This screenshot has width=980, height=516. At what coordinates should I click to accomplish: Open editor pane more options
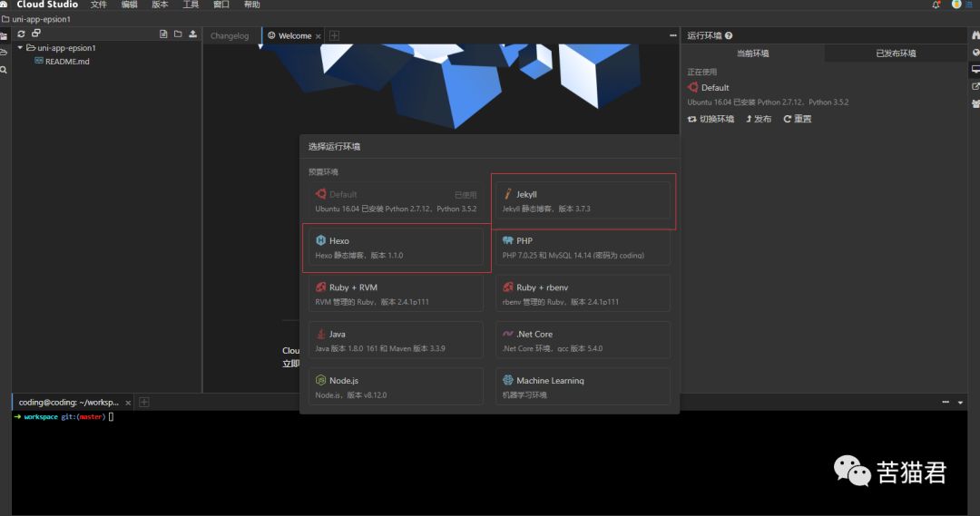tap(672, 35)
